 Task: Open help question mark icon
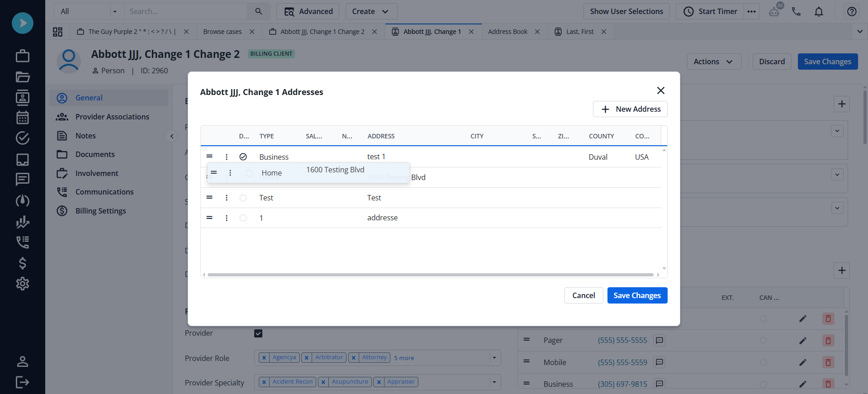(851, 12)
